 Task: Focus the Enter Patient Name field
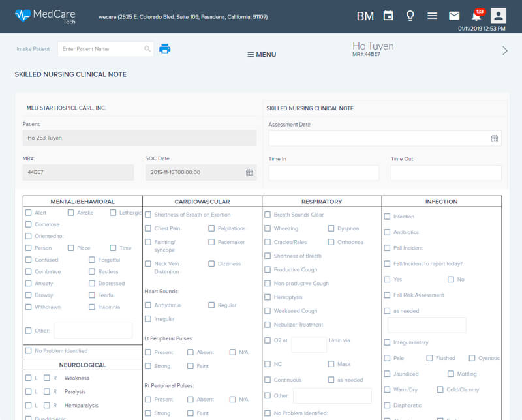(106, 49)
